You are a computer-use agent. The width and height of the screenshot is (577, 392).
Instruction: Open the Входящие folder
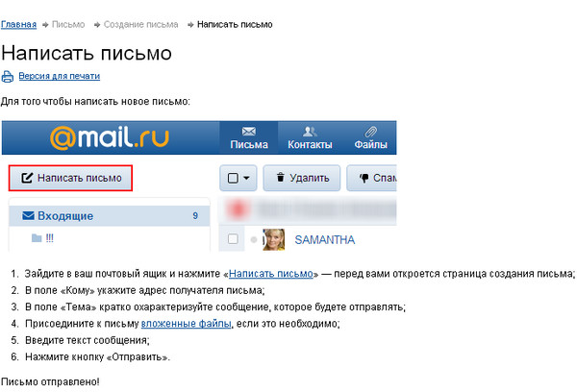(110, 216)
